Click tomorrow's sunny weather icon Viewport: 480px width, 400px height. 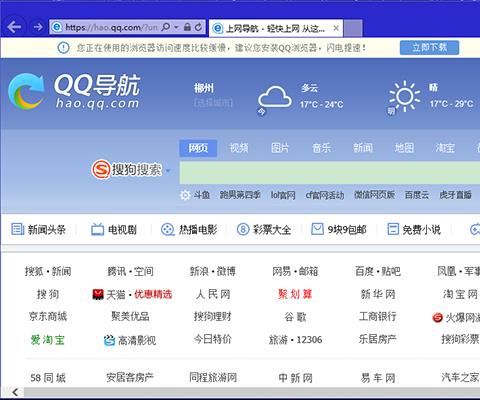click(405, 96)
